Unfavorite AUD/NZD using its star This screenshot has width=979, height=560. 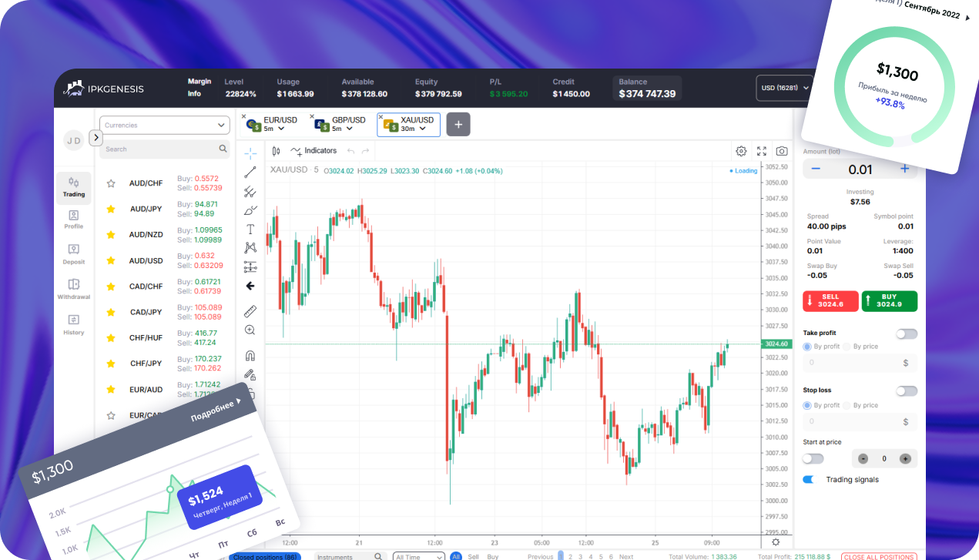click(111, 234)
